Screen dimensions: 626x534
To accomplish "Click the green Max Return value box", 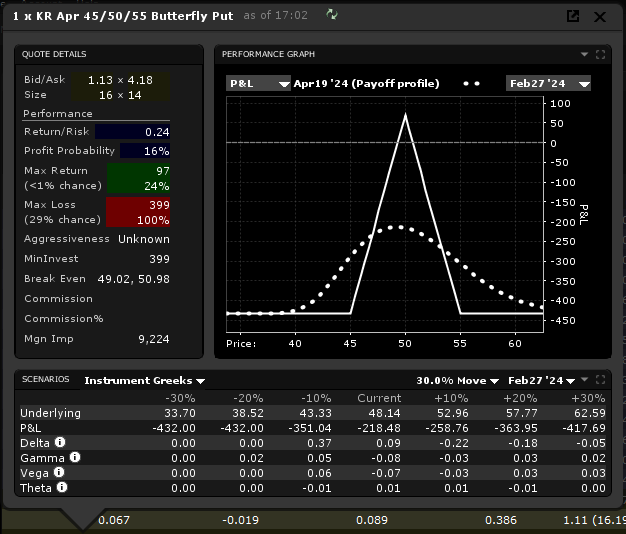I will pos(138,178).
